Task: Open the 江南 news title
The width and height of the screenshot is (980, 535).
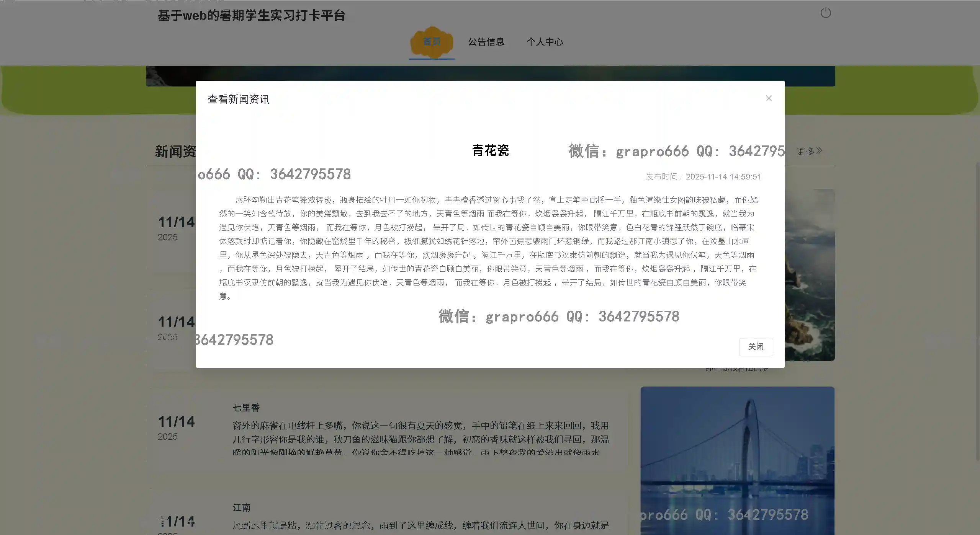Action: [242, 507]
